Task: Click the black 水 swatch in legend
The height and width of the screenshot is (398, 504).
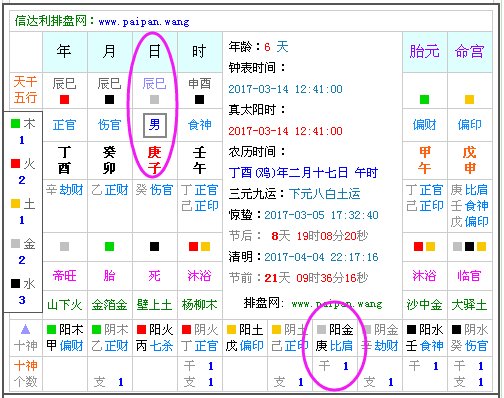Action: point(15,283)
